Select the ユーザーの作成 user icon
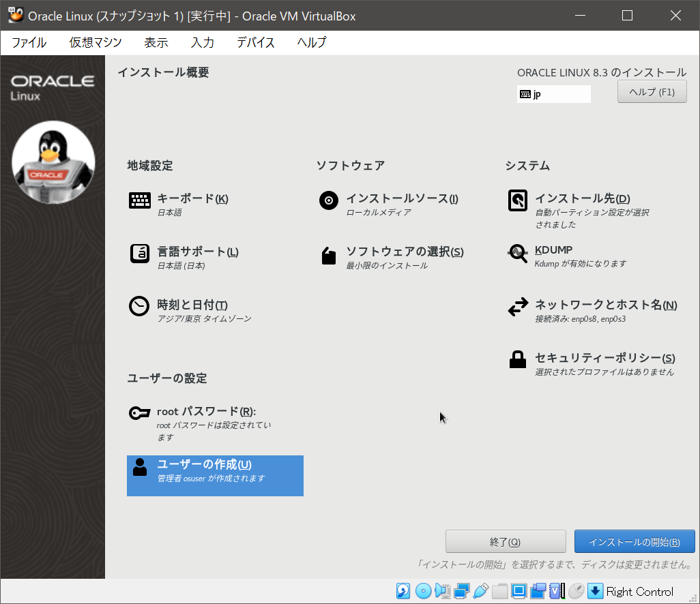The image size is (700, 604). (x=140, y=467)
